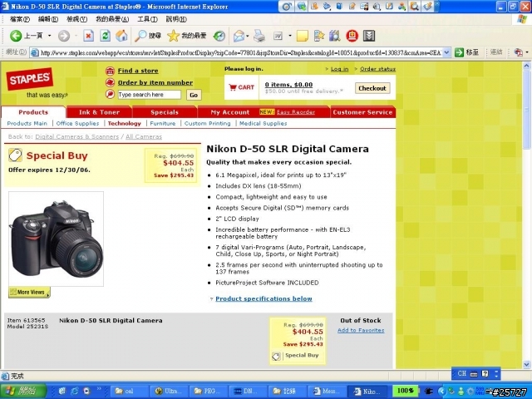
Task: Open dropdown arrow next to mail icon
Action: coord(248,36)
